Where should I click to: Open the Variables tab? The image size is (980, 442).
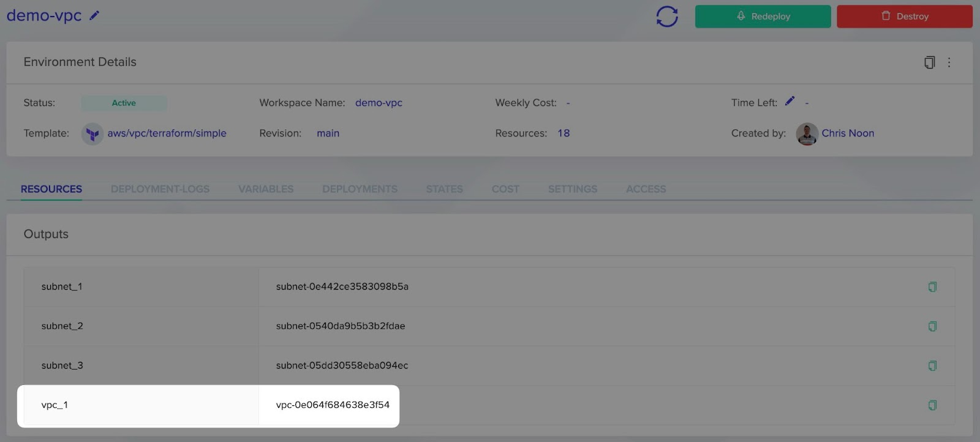(266, 189)
